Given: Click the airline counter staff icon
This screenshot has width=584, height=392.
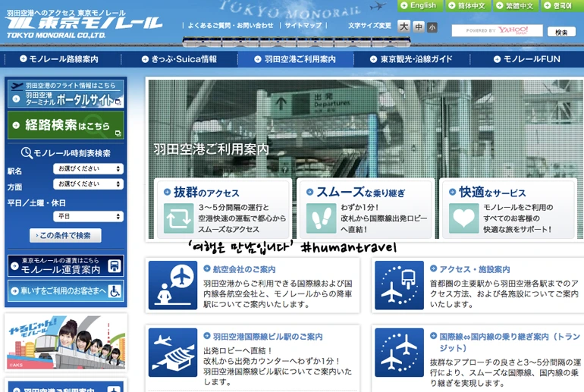Looking at the screenshot, I should tap(173, 285).
